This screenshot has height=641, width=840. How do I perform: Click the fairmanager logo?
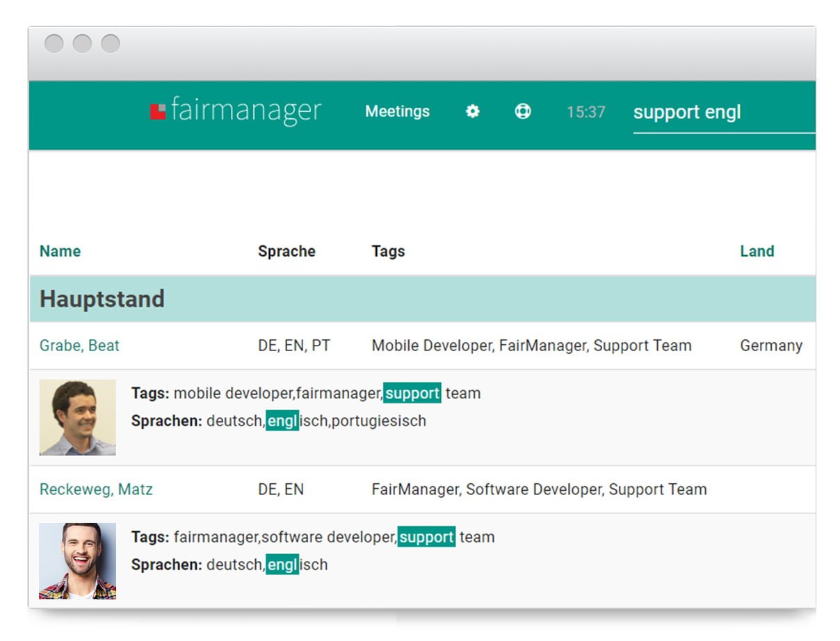click(236, 111)
